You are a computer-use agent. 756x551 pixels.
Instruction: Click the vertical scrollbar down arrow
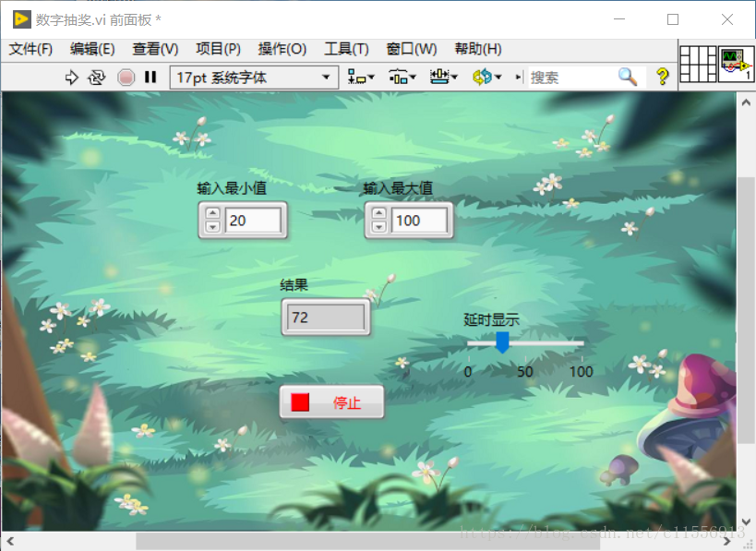(x=746, y=521)
